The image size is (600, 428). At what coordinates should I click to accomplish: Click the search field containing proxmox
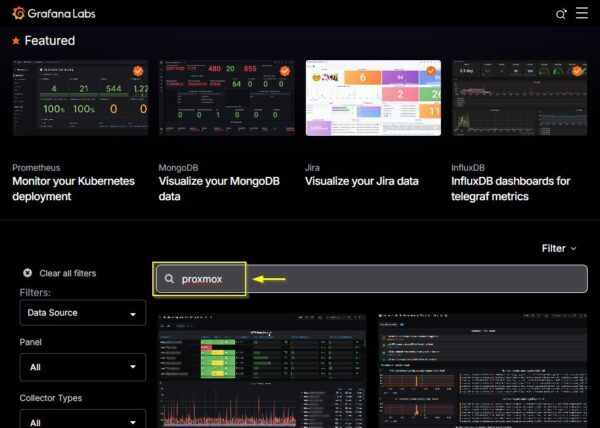(x=372, y=279)
